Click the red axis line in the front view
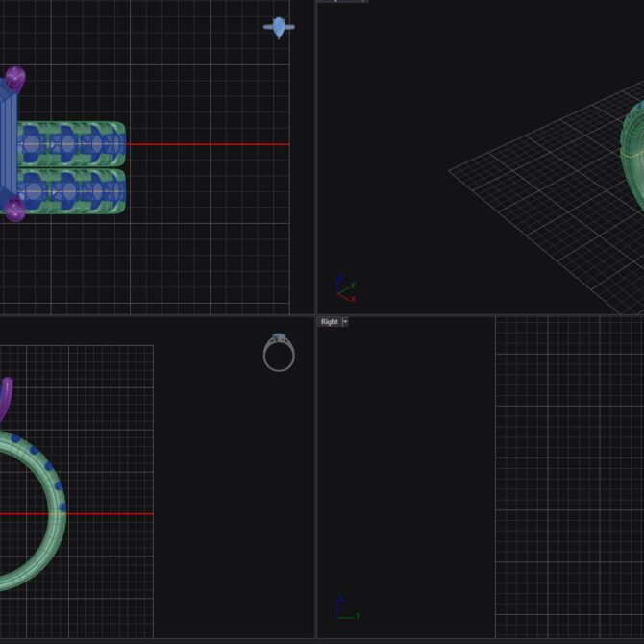The height and width of the screenshot is (644, 644). pyautogui.click(x=106, y=513)
